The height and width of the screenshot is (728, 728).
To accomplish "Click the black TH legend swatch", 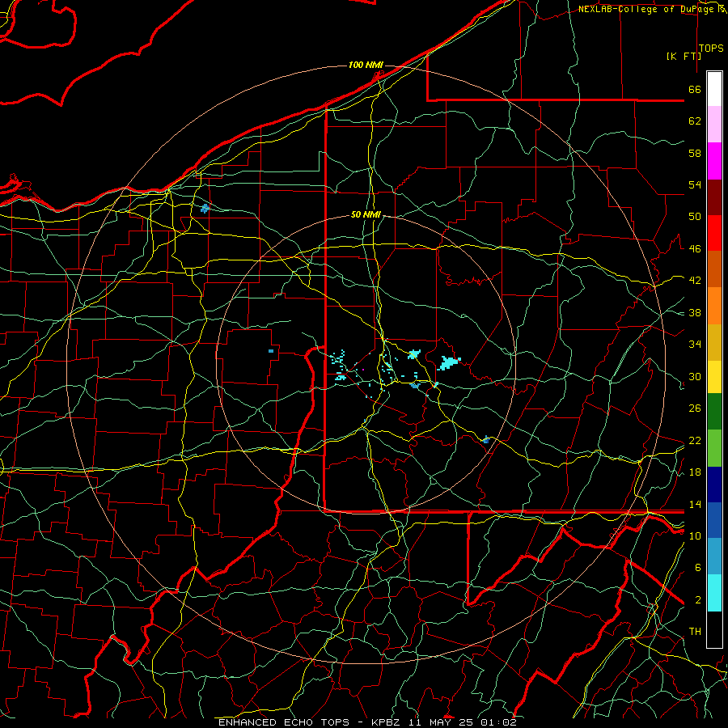I will [714, 629].
